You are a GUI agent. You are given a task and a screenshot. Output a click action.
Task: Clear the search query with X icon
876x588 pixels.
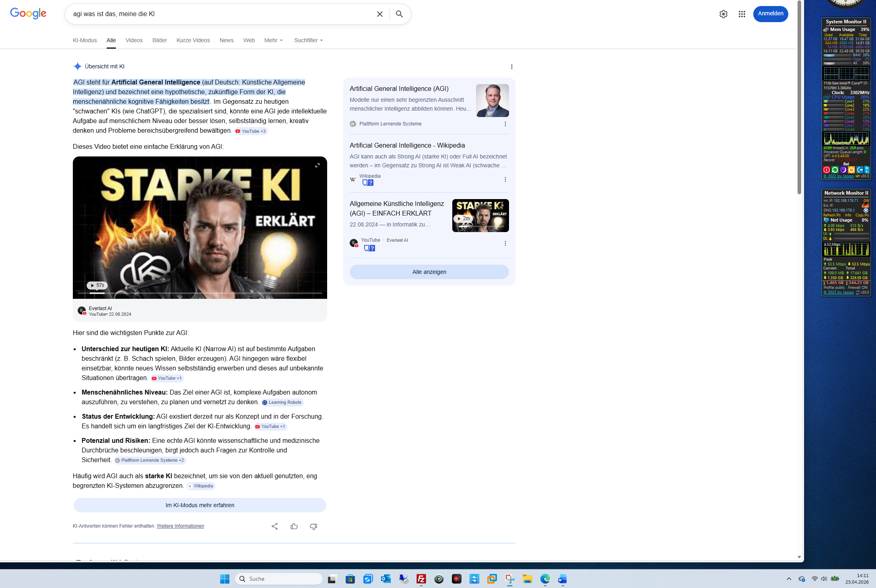click(x=379, y=14)
